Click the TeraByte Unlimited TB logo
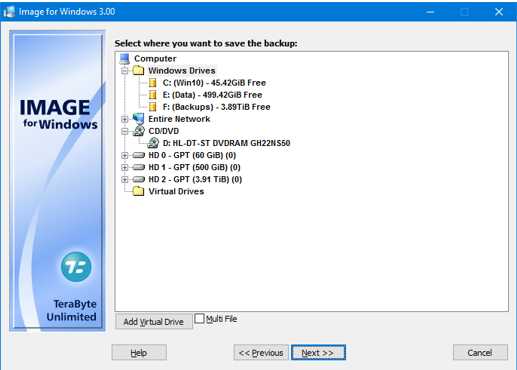Viewport: 517px width, 370px height. (76, 267)
